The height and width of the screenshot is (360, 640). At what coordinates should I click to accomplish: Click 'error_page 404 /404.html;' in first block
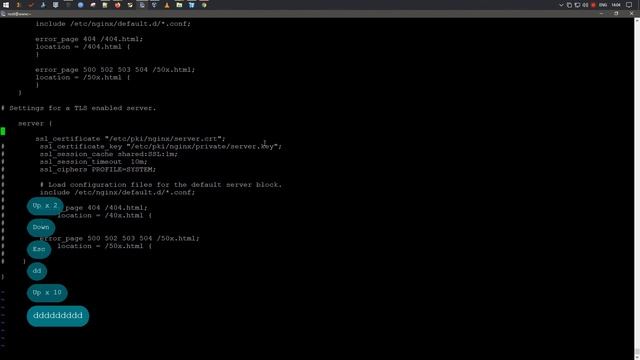(x=89, y=39)
